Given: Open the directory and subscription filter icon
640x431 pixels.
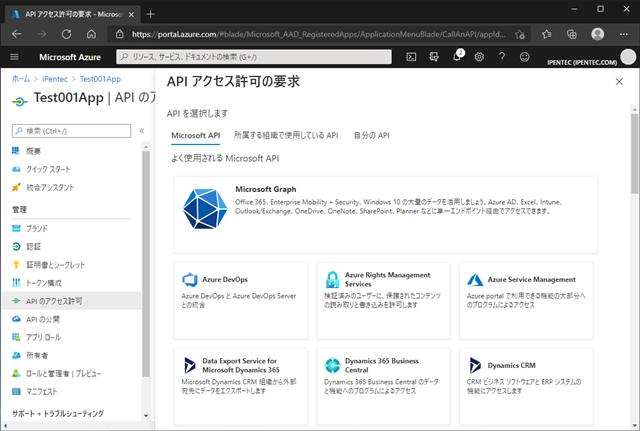Looking at the screenshot, I should point(434,57).
